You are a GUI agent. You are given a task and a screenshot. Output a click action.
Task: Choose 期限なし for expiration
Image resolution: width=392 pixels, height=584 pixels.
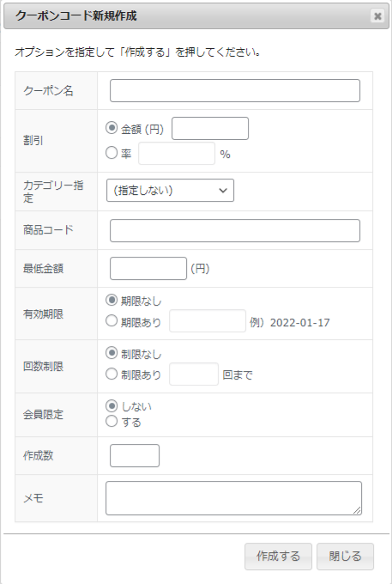(x=112, y=300)
